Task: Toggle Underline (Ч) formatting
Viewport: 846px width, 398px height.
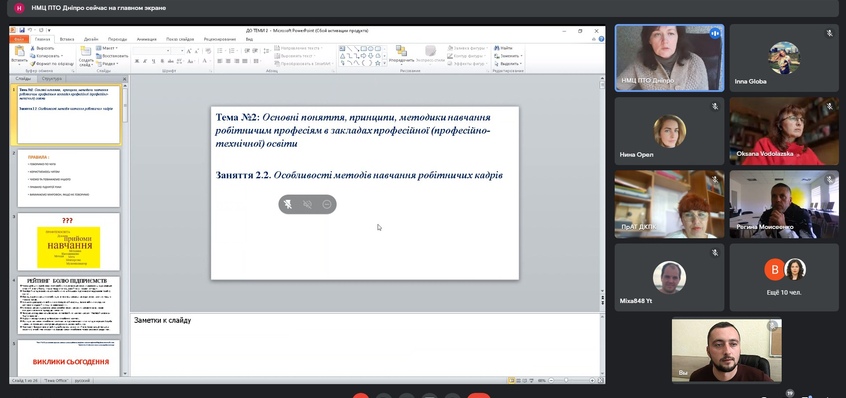Action: [x=154, y=61]
